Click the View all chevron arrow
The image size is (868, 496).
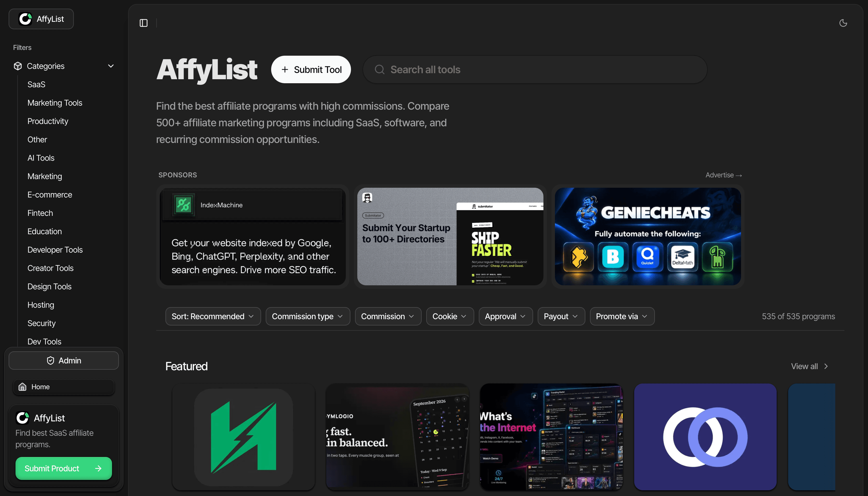coord(826,366)
